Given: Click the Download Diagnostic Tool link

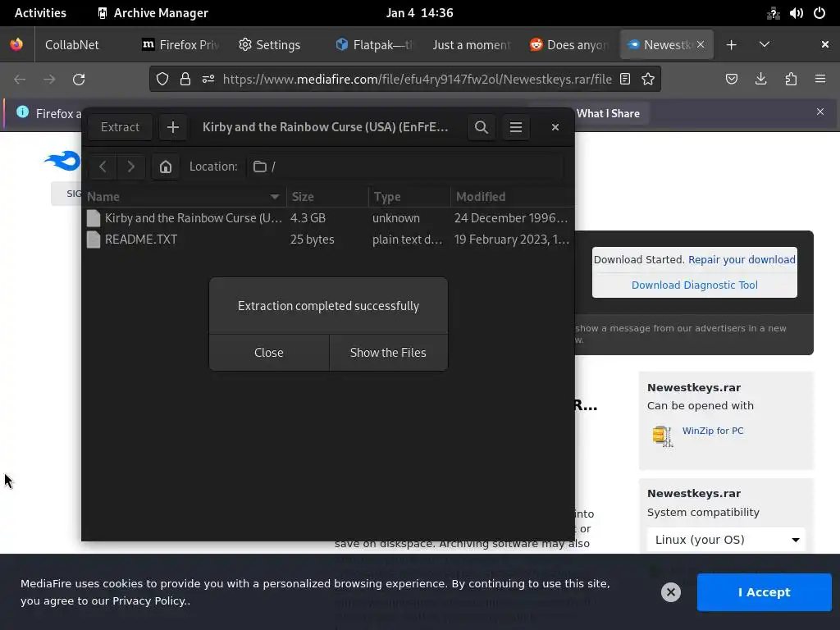Looking at the screenshot, I should [x=694, y=285].
